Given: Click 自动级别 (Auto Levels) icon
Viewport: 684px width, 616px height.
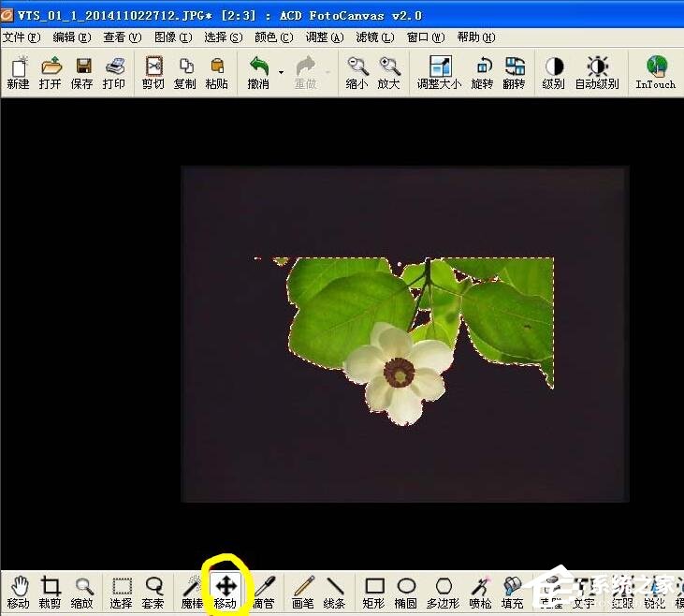Looking at the screenshot, I should coord(597,72).
